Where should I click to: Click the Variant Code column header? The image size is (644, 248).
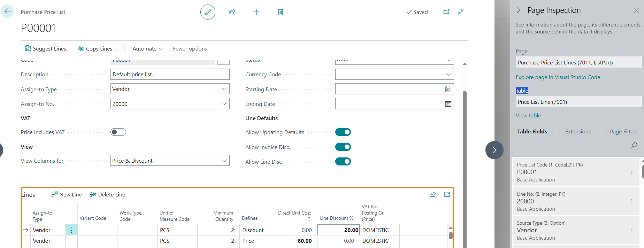[x=93, y=218]
